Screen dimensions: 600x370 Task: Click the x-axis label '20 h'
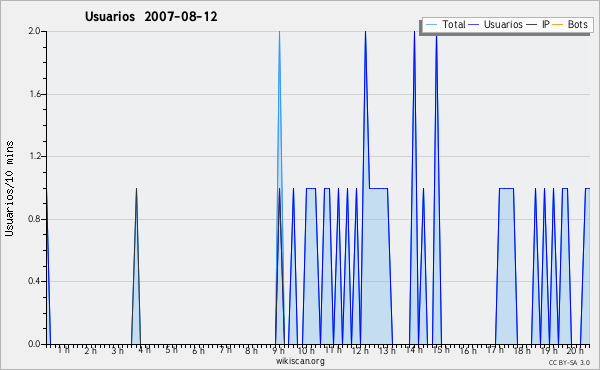pyautogui.click(x=576, y=350)
